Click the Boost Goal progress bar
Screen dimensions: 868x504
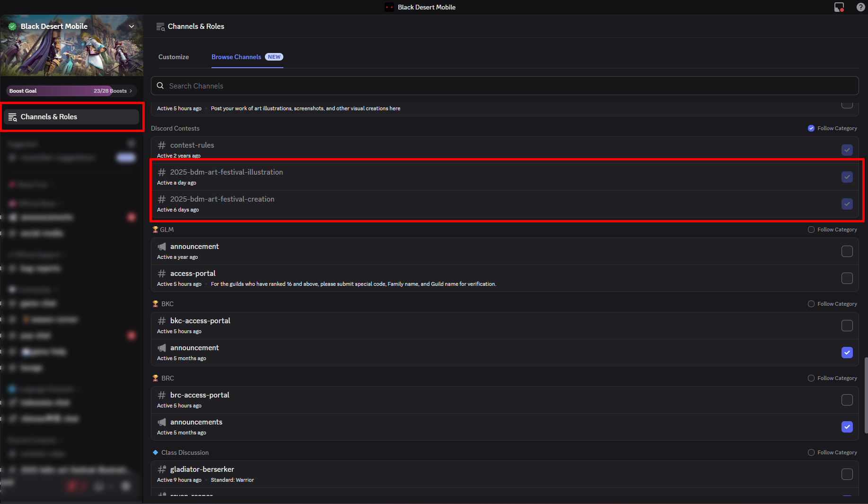coord(66,91)
